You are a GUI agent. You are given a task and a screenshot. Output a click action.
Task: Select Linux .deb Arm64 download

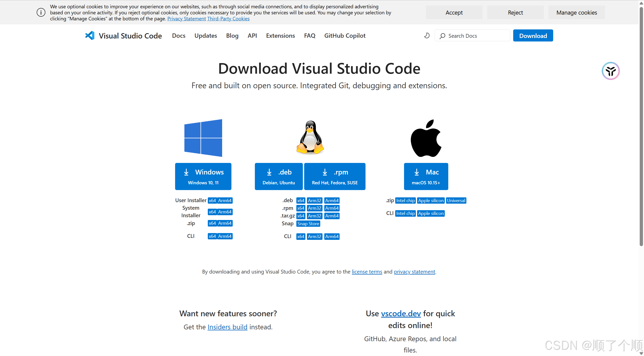coord(332,200)
